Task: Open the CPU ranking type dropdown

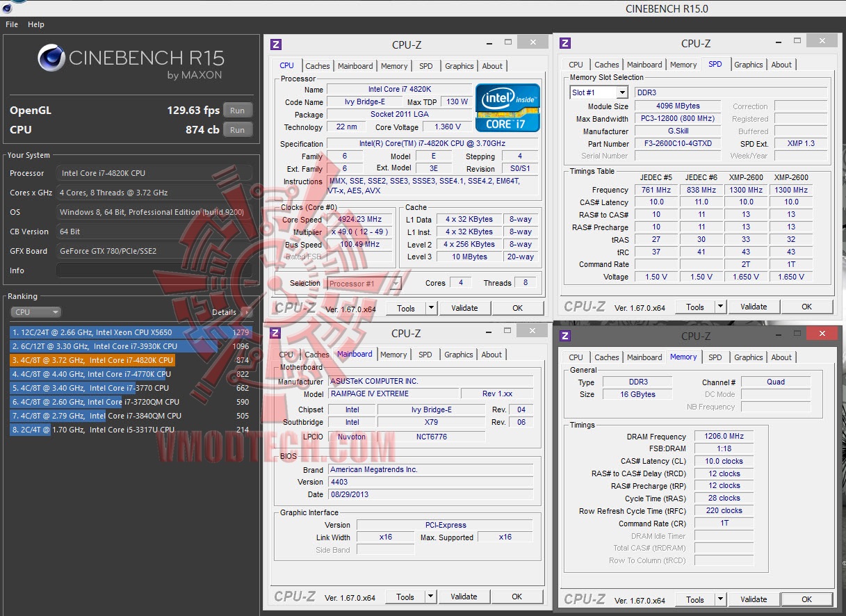Action: point(35,312)
